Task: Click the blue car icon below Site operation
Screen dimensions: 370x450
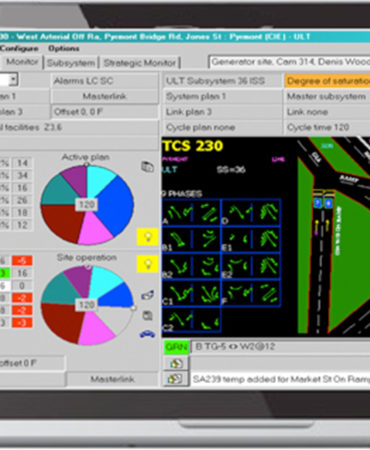Action: click(x=147, y=334)
